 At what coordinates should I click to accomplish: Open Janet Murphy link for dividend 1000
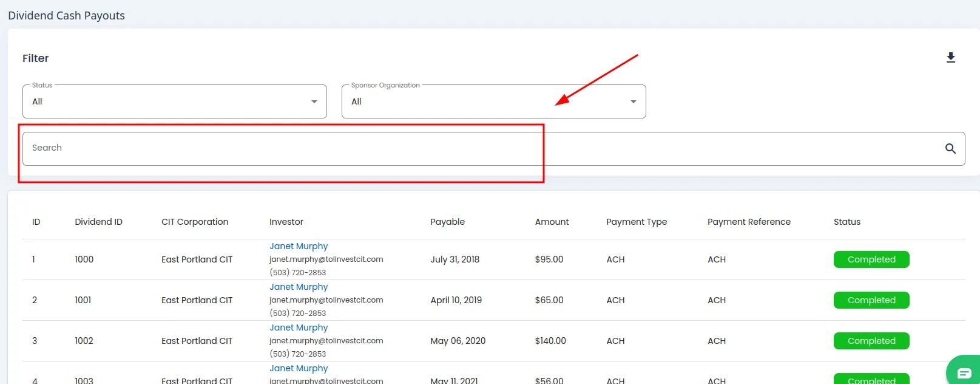[299, 246]
